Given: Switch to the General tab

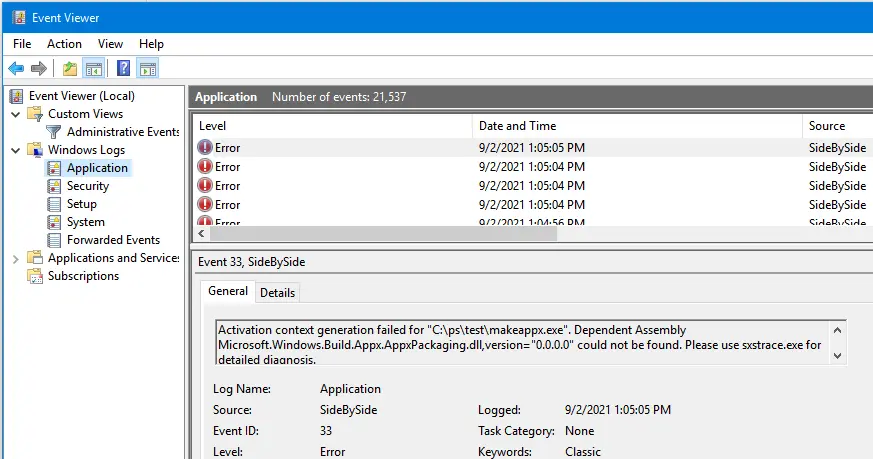Looking at the screenshot, I should pos(228,291).
